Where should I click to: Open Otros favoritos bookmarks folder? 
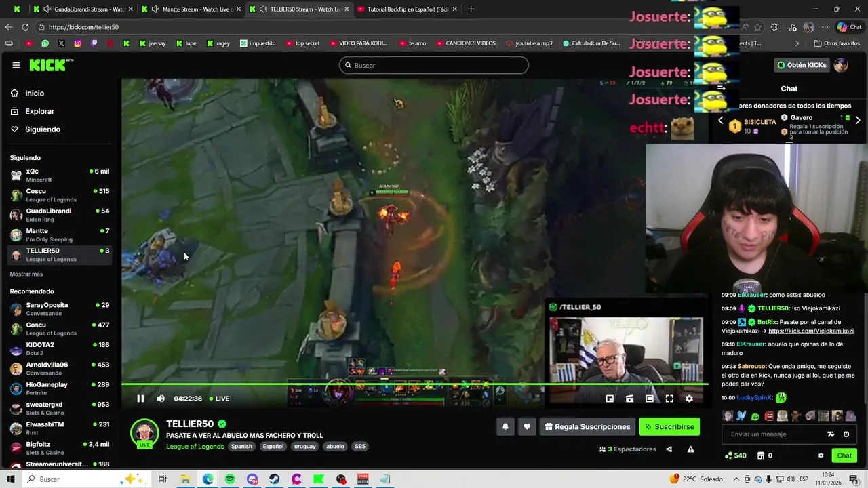(x=837, y=43)
